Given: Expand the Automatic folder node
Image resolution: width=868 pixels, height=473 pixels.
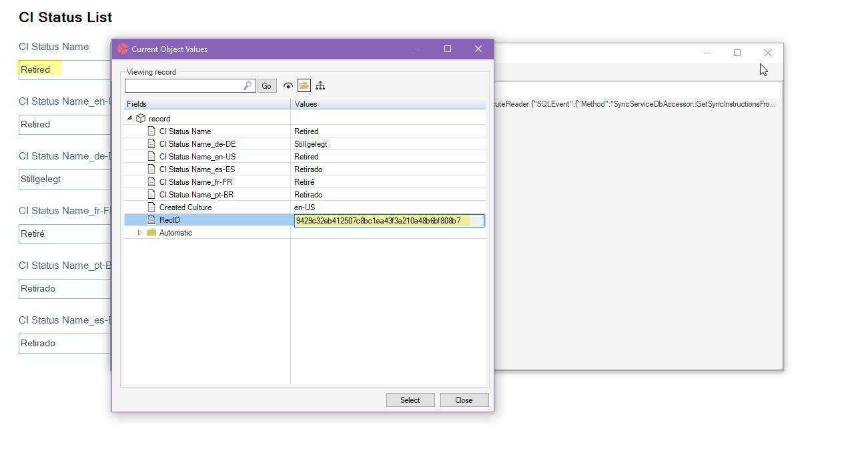Looking at the screenshot, I should click(x=139, y=233).
